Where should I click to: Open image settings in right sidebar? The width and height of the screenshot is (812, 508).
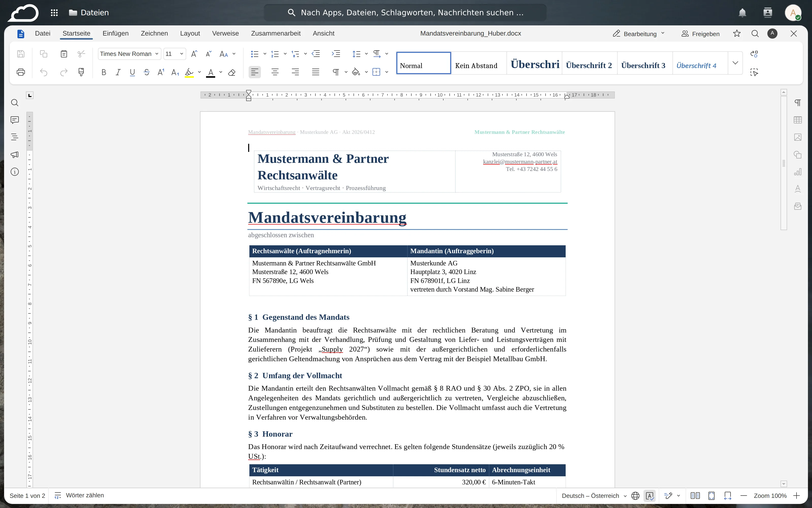(798, 137)
